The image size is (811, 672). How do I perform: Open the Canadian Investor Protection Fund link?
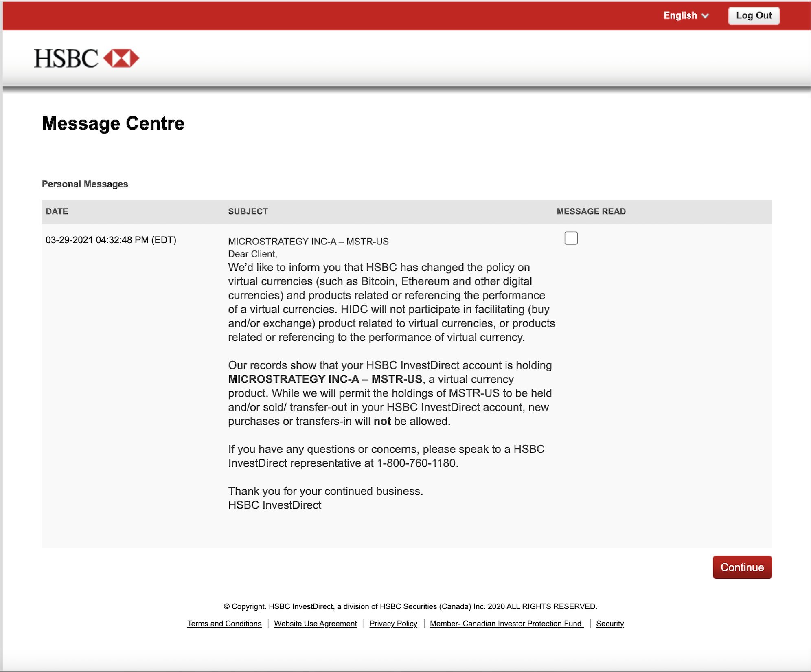click(x=506, y=624)
